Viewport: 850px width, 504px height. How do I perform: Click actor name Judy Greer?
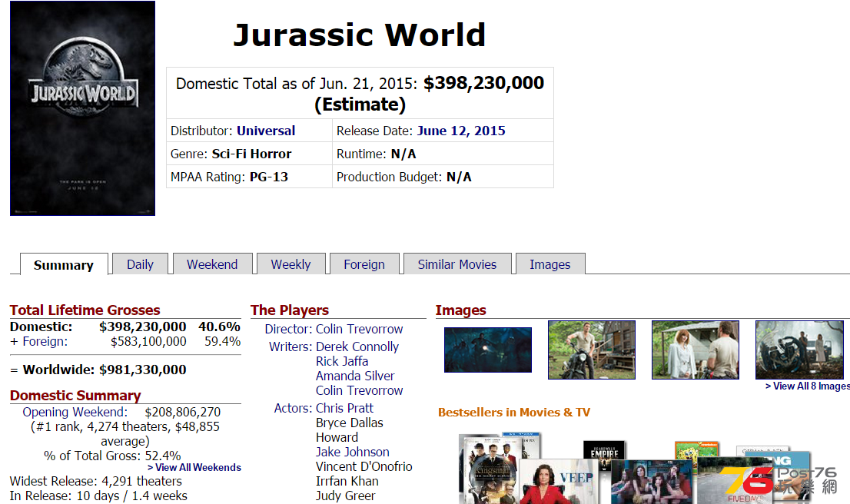point(346,496)
